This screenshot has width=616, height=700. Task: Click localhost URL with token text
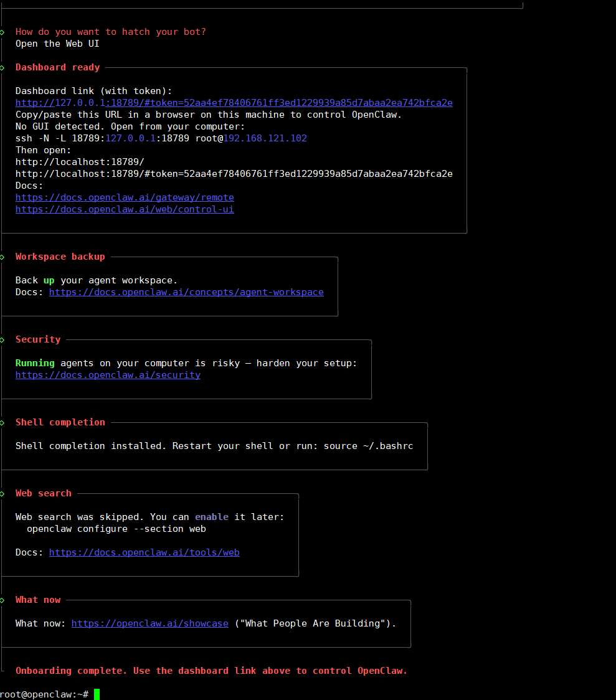pyautogui.click(x=234, y=174)
